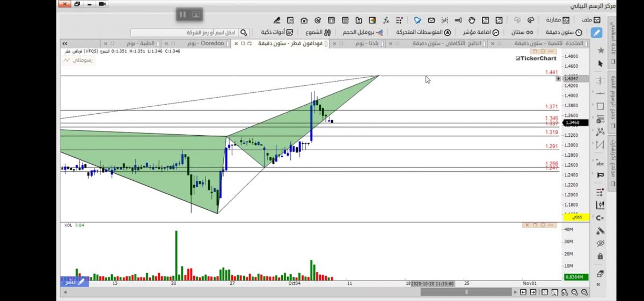Select the rectangle shape tool
The image size is (644, 301).
(600, 106)
